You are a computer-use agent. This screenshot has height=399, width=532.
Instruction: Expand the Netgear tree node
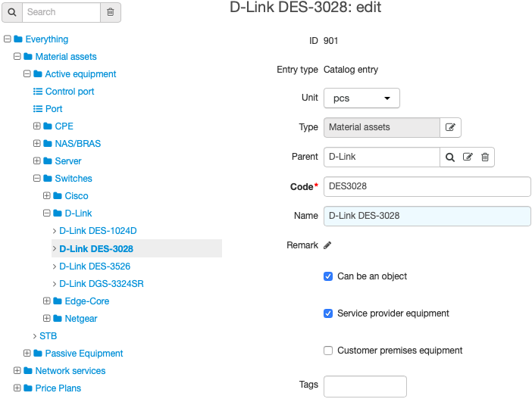point(46,318)
